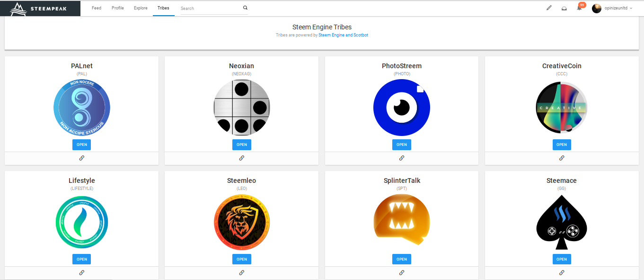Click the link icon under the PALnet card
This screenshot has width=644, height=280.
81,158
